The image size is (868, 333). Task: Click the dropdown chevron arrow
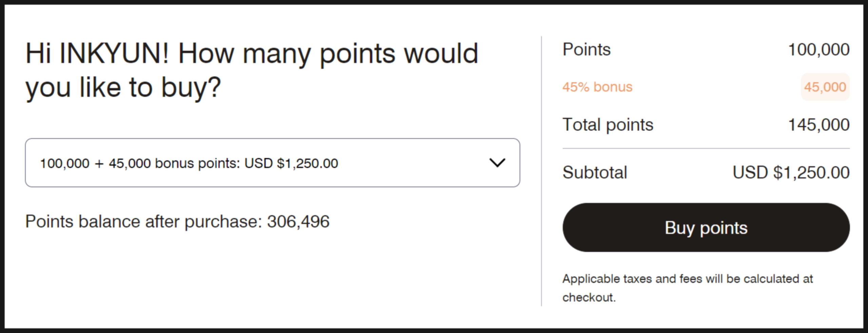coord(497,163)
